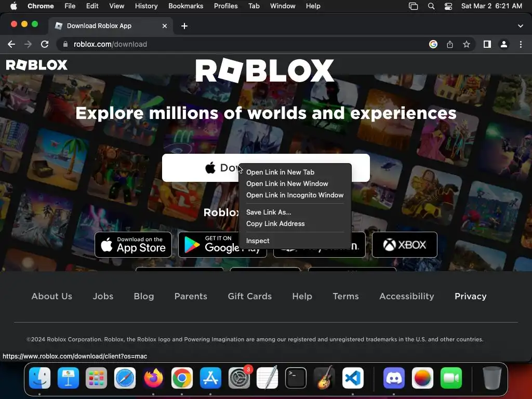This screenshot has height=399, width=532.
Task: Open the Parents footer link
Action: coord(191,296)
